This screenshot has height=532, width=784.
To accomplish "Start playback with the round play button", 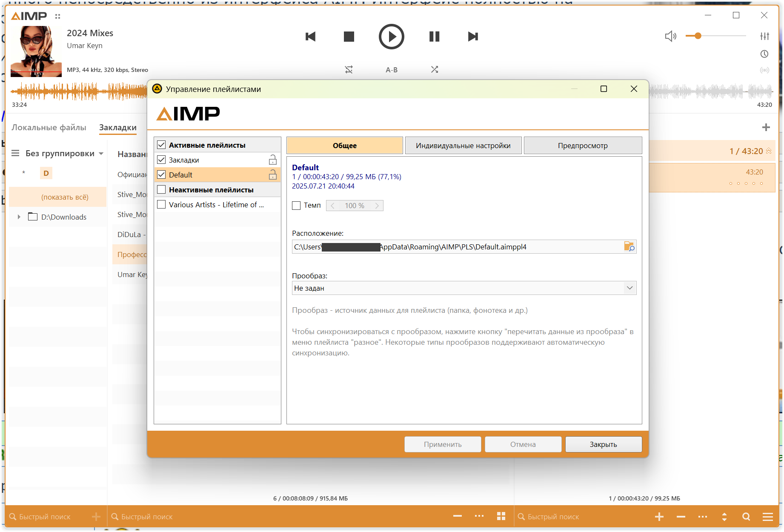I will pos(391,37).
